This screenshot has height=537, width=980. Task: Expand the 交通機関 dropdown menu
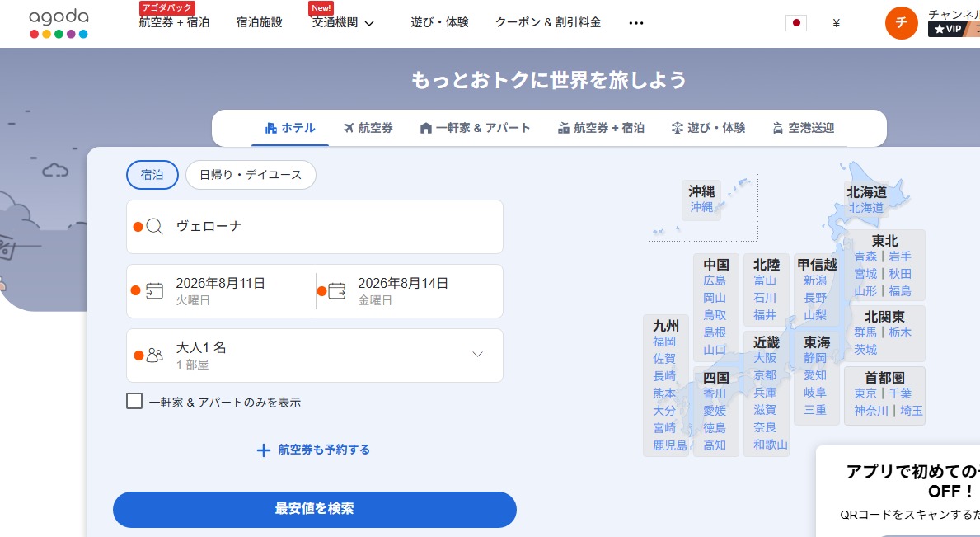click(x=343, y=23)
